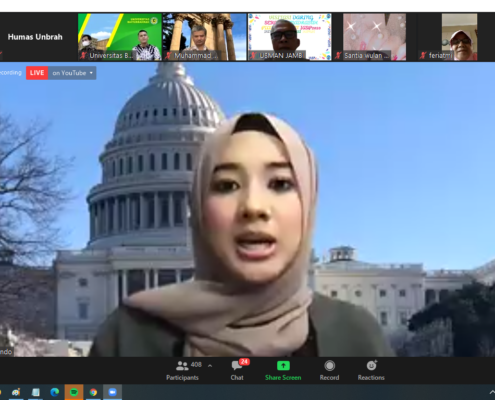Select the USMAN JAMBI participant thumbnail
Screen dimensions: 495x400
point(290,37)
